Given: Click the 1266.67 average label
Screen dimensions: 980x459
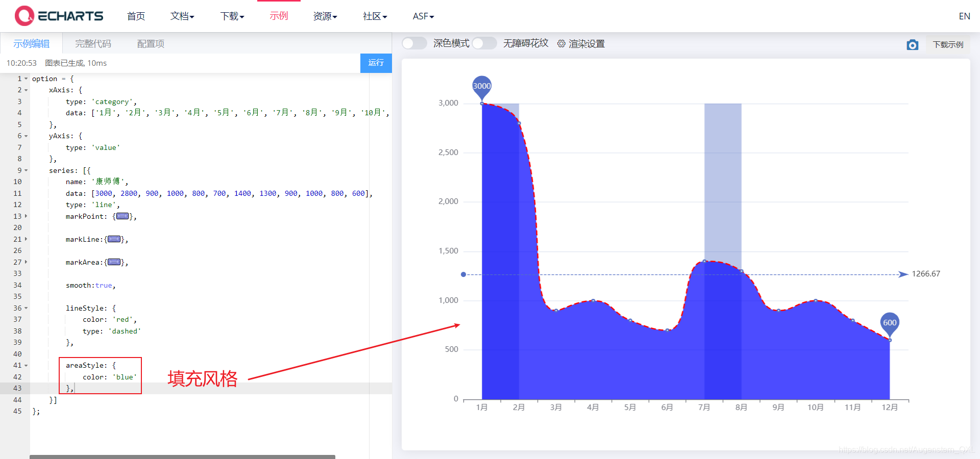Looking at the screenshot, I should pyautogui.click(x=926, y=274).
